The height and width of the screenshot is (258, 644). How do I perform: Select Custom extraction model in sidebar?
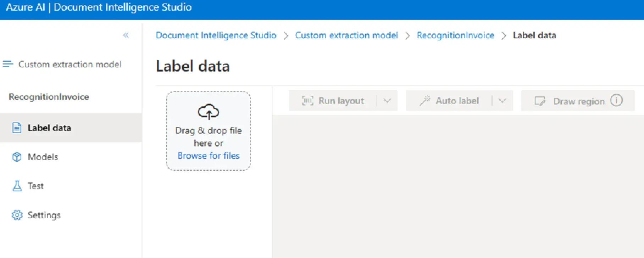(x=70, y=64)
